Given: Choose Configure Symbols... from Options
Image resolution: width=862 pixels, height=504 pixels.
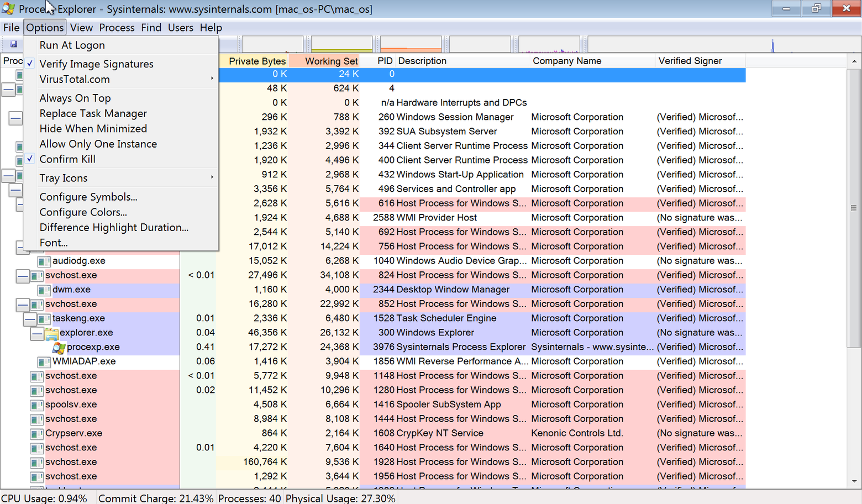Looking at the screenshot, I should click(x=121, y=197).
